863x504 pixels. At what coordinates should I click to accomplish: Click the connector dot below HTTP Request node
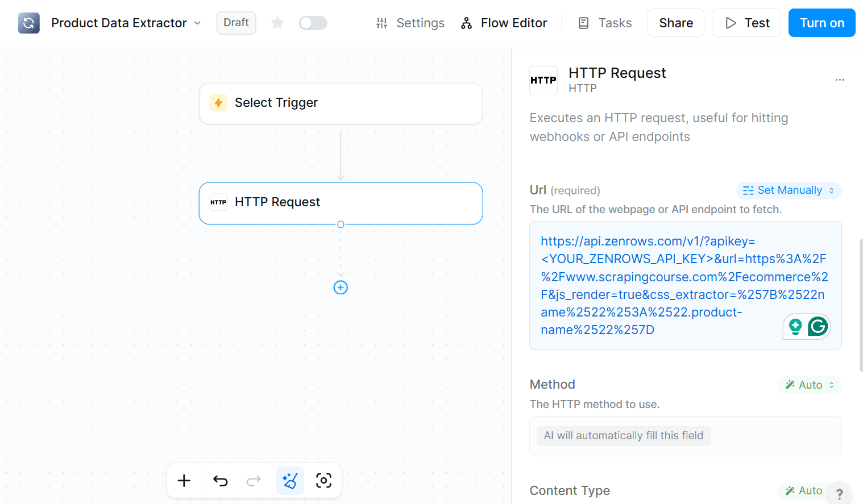(x=341, y=224)
